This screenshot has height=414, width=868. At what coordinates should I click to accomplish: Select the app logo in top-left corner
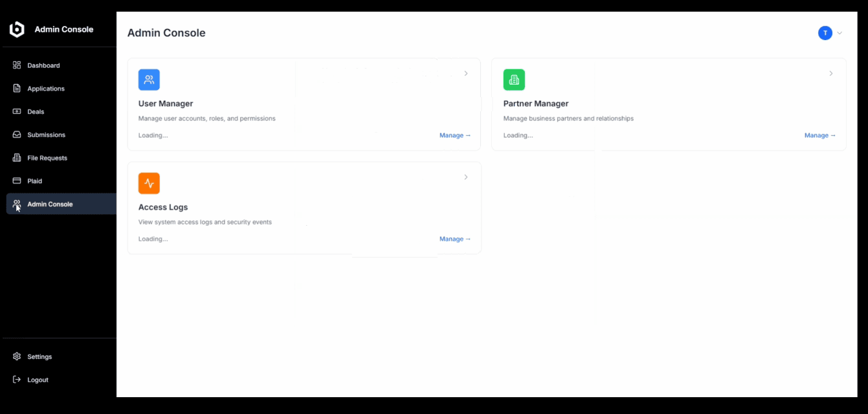(16, 28)
